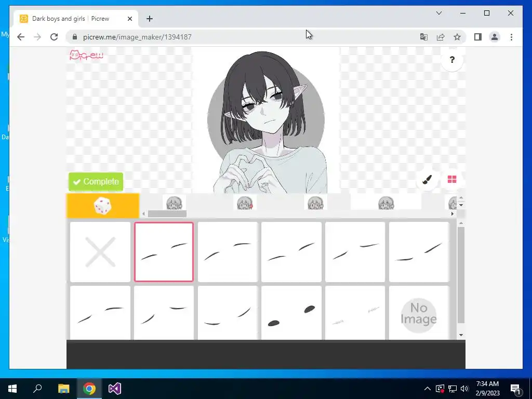Screen dimensions: 532x399
Task: Bookmark this page with the star
Action: [x=457, y=37]
